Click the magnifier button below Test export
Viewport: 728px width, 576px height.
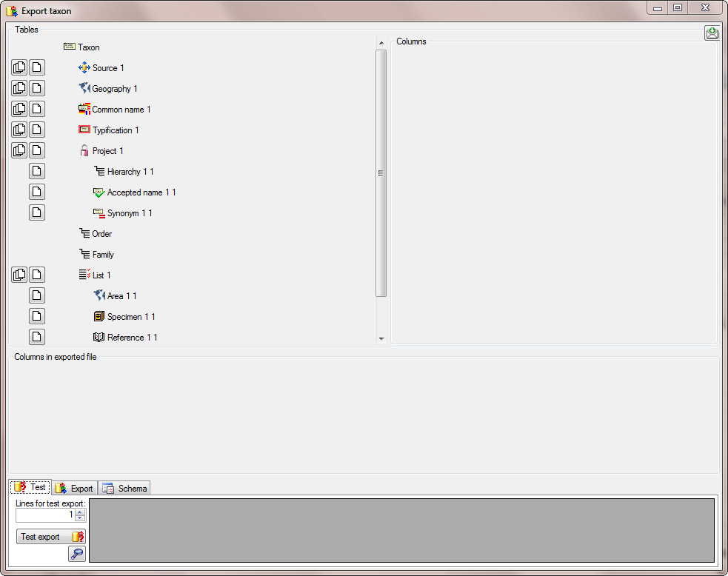[77, 554]
